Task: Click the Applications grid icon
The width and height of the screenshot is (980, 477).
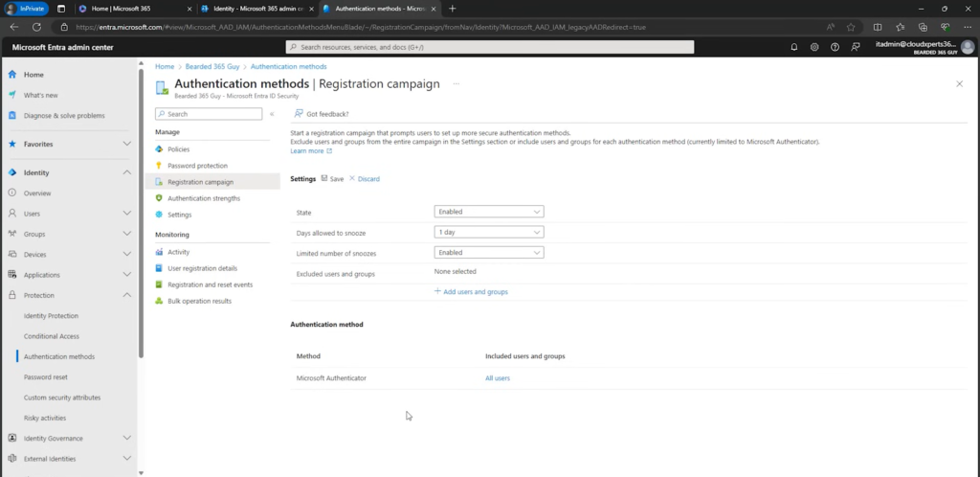Action: (11, 275)
